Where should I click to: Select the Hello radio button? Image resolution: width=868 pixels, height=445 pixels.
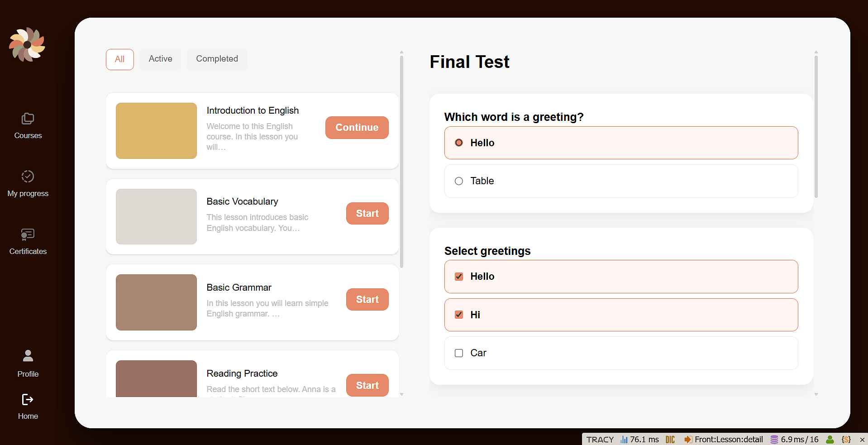click(459, 143)
